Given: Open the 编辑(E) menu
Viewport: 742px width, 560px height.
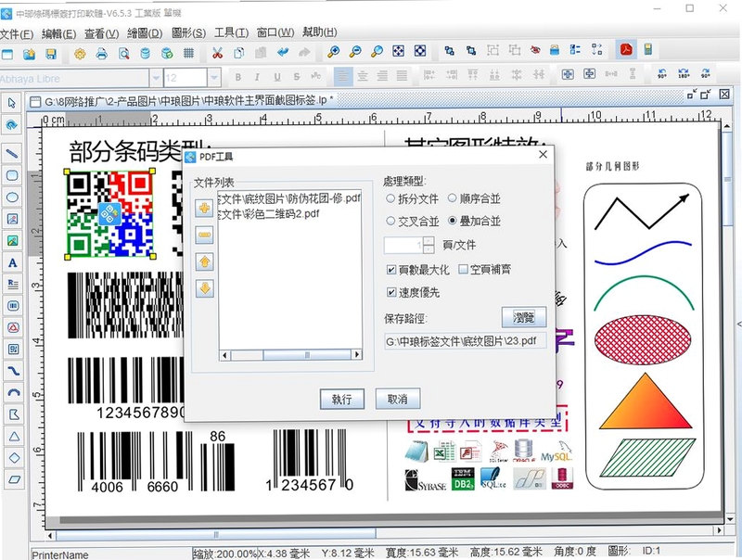Looking at the screenshot, I should click(x=58, y=34).
